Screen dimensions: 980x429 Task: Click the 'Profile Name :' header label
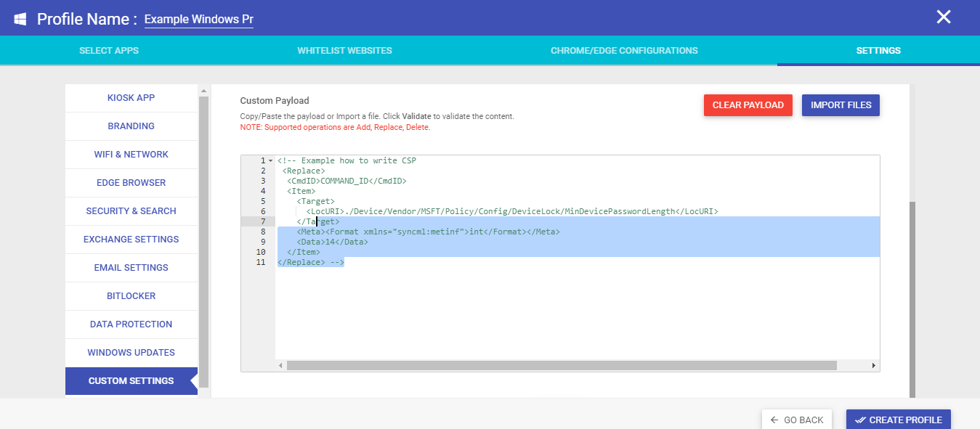click(87, 19)
